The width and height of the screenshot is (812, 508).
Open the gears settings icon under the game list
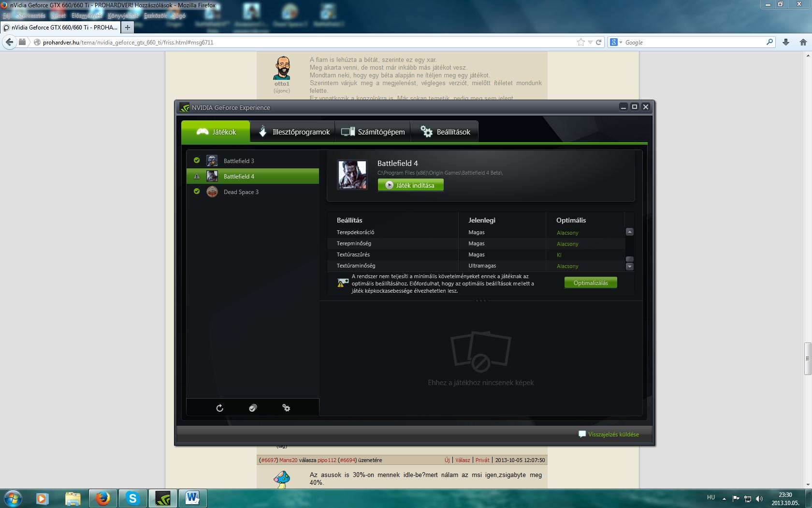point(286,408)
